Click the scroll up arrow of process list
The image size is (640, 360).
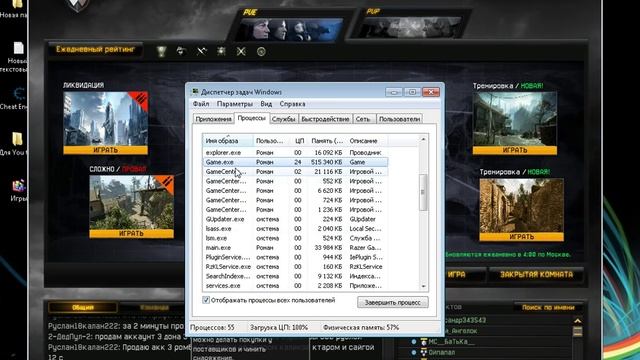[423, 140]
